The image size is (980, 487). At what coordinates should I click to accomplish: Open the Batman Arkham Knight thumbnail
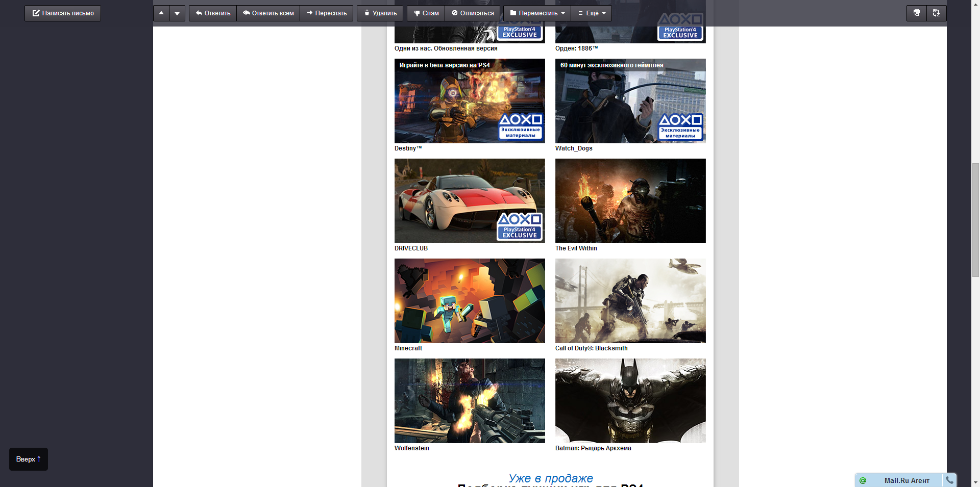click(x=630, y=401)
